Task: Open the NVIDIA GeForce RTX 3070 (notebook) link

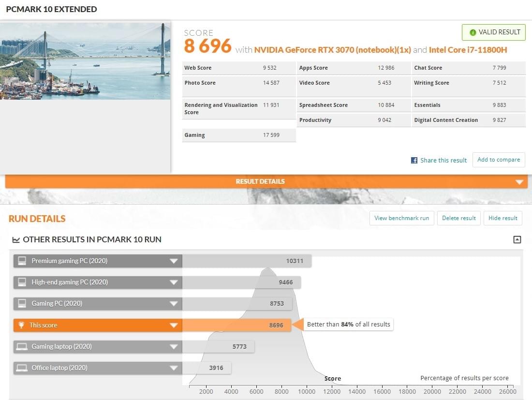Action: pyautogui.click(x=333, y=50)
